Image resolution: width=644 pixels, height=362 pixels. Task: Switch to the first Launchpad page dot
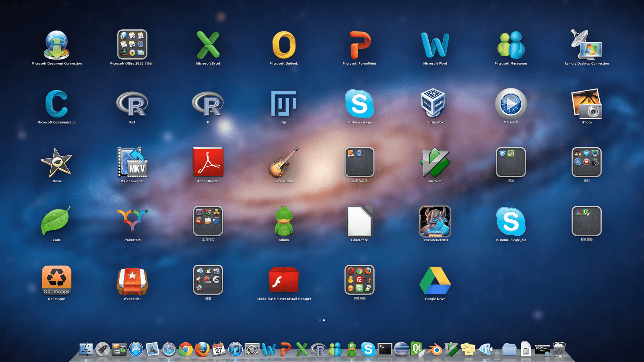point(320,320)
